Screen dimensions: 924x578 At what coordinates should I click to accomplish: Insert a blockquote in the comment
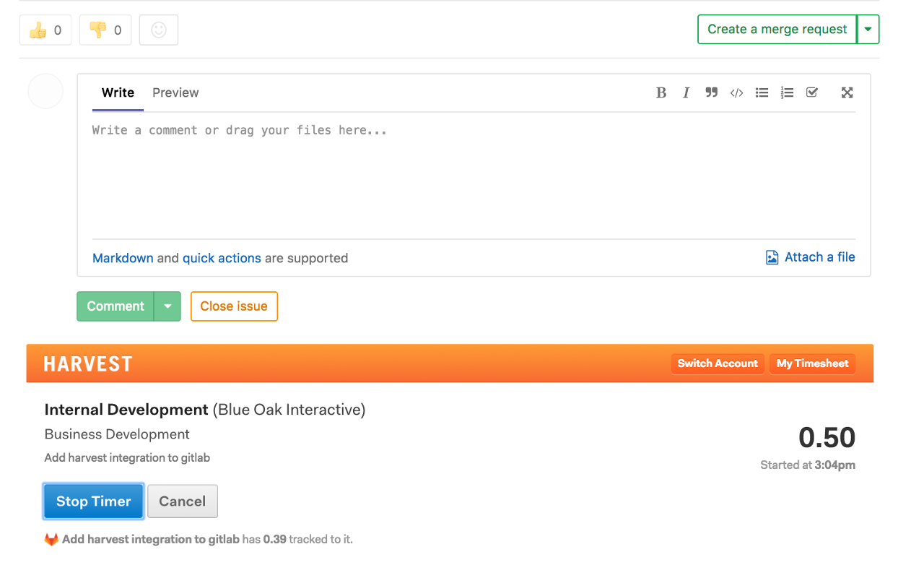(x=711, y=92)
